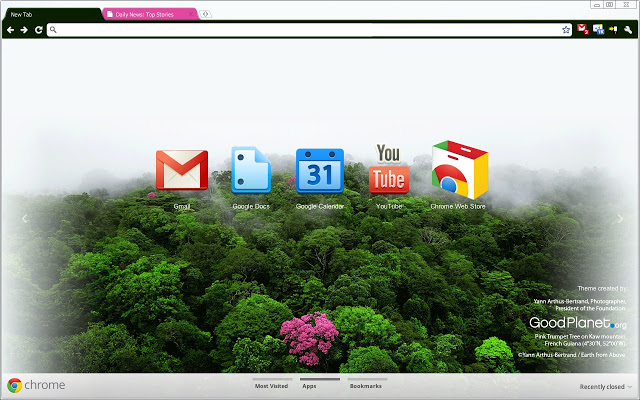The height and width of the screenshot is (400, 640).
Task: Show the Apps section
Action: pyautogui.click(x=309, y=386)
